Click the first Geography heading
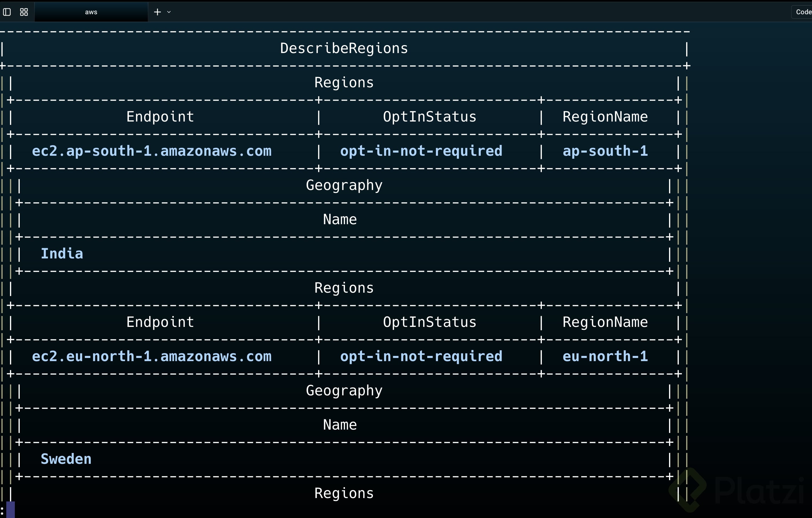 [344, 185]
